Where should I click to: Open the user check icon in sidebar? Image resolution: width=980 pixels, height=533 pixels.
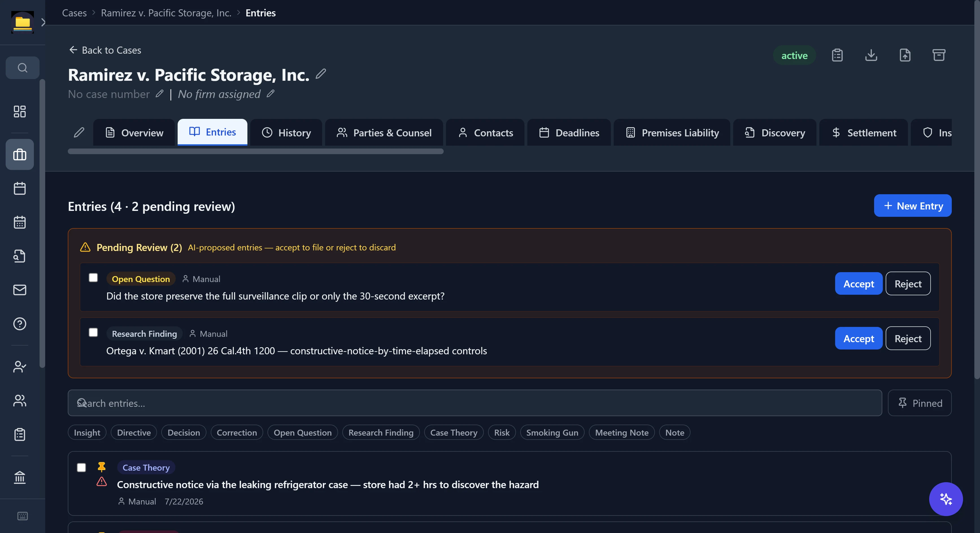(20, 366)
